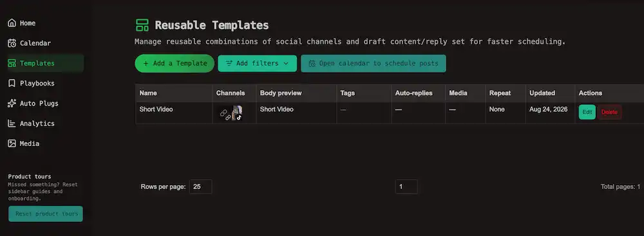Click the Rows per page field
This screenshot has height=236, width=644.
pos(201,186)
